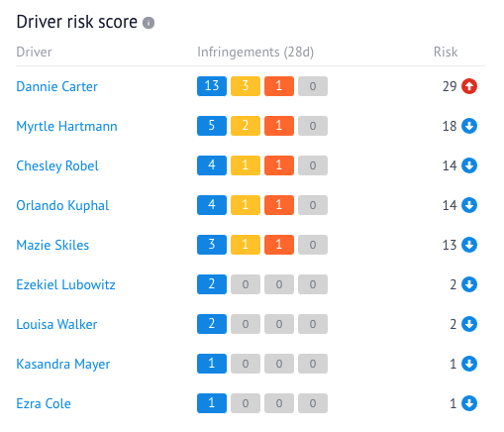This screenshot has width=504, height=432.
Task: Click the red up-arrow risk icon for Dannie Carter
Action: tap(469, 86)
